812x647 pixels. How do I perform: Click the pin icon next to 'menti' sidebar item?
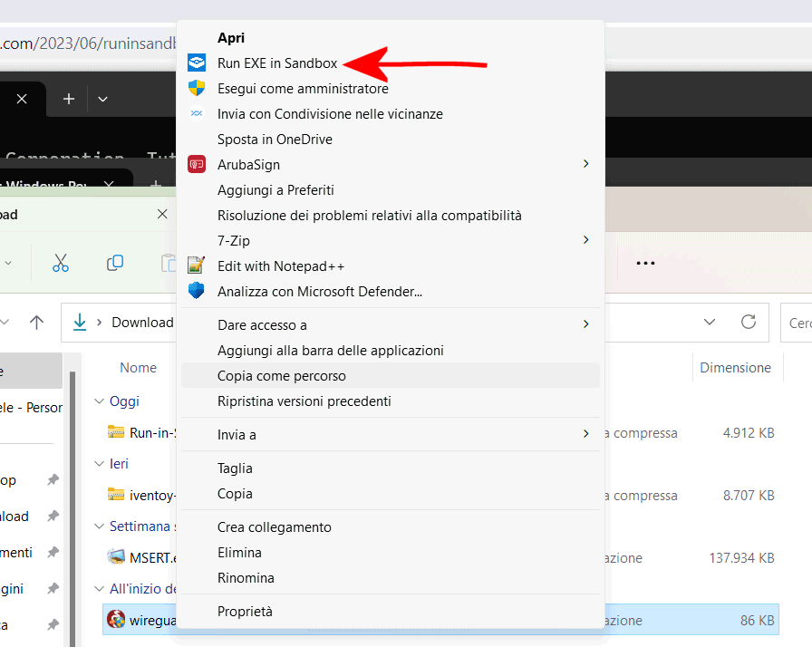[x=53, y=552]
